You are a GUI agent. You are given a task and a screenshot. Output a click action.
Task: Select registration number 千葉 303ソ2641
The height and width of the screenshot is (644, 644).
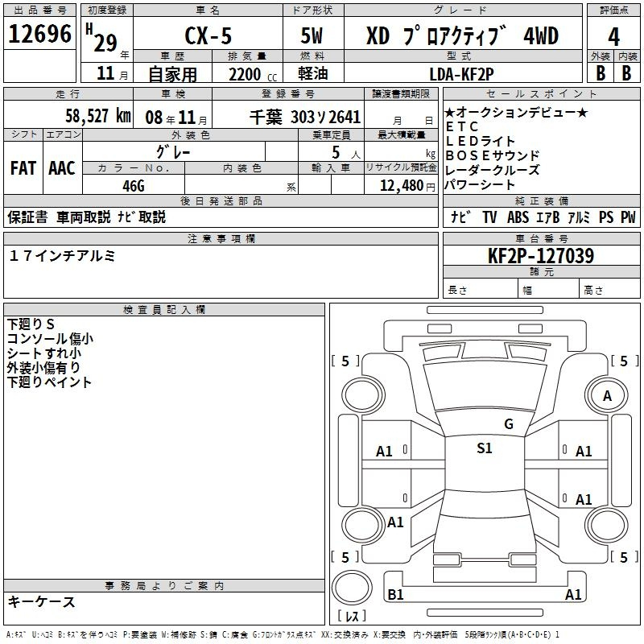click(x=305, y=118)
